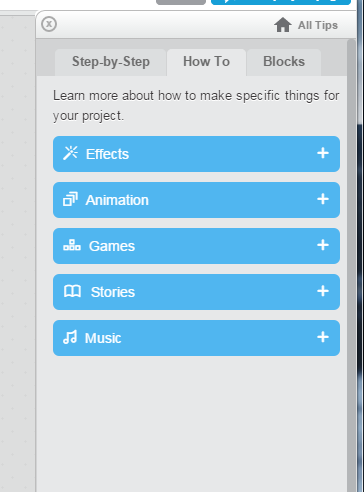Close the tips panel with the X icon

[49, 24]
